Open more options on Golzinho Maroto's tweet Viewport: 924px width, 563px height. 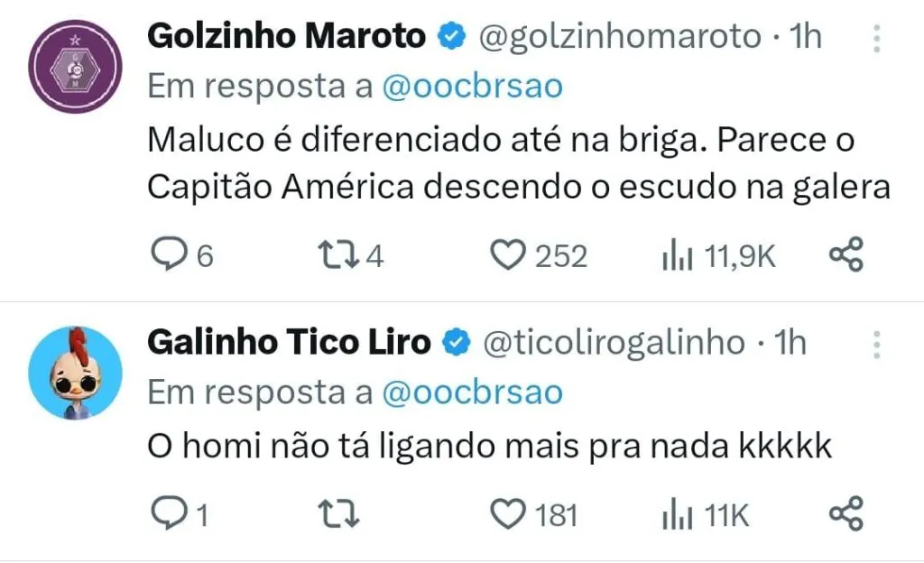click(875, 38)
